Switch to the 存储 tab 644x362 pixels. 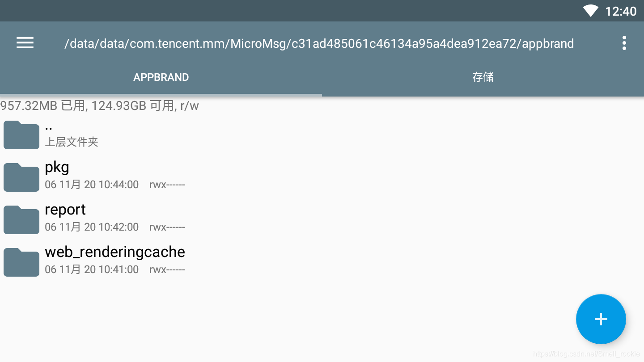(483, 77)
